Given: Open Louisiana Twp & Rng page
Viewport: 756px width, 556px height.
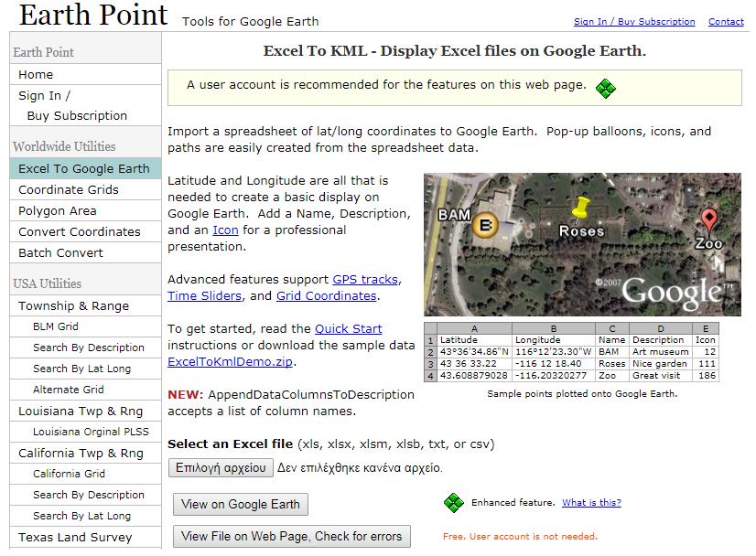Looking at the screenshot, I should click(85, 411).
